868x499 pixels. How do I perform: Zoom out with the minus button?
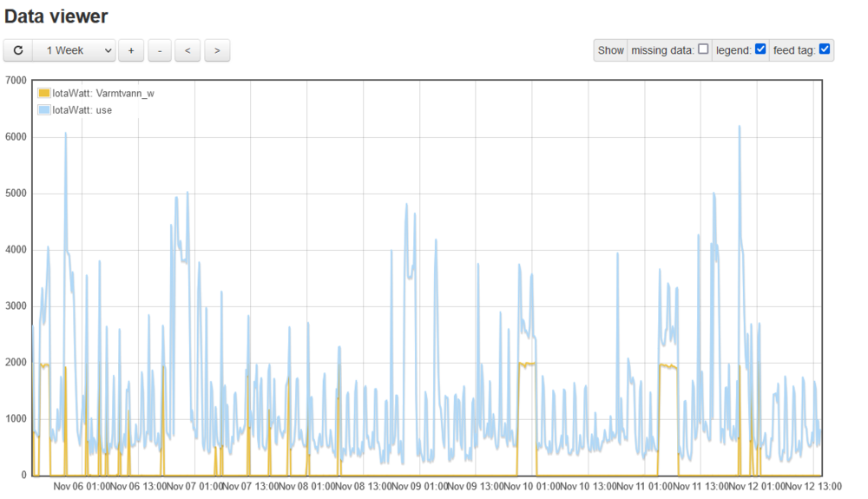click(x=159, y=50)
